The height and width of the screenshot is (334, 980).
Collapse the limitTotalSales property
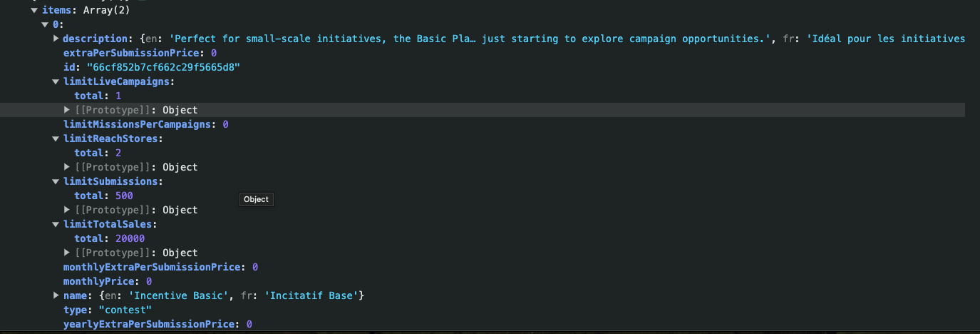(56, 224)
